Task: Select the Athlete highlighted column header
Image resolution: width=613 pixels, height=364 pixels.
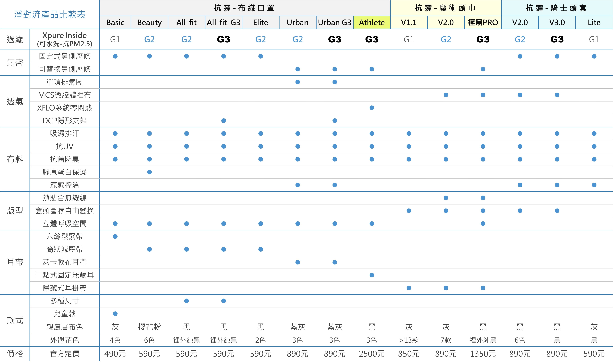Action: (372, 23)
